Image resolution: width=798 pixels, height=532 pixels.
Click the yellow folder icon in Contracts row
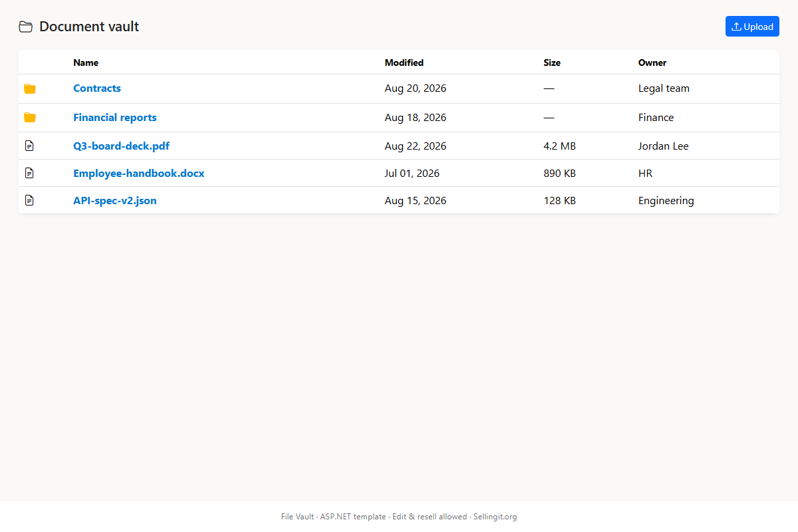pyautogui.click(x=30, y=88)
